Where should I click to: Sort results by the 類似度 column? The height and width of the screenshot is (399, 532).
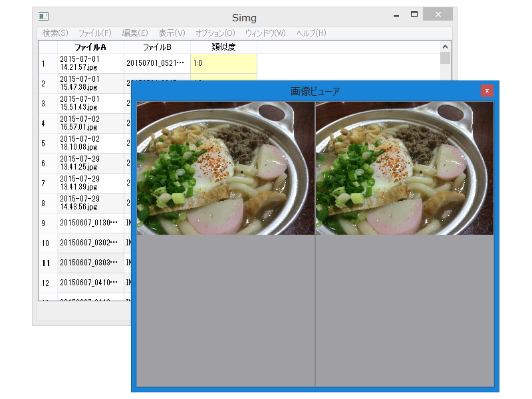223,47
